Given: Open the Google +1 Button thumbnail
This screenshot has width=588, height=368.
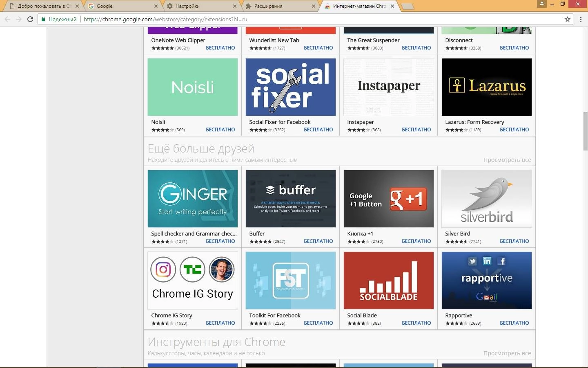Looking at the screenshot, I should 389,199.
